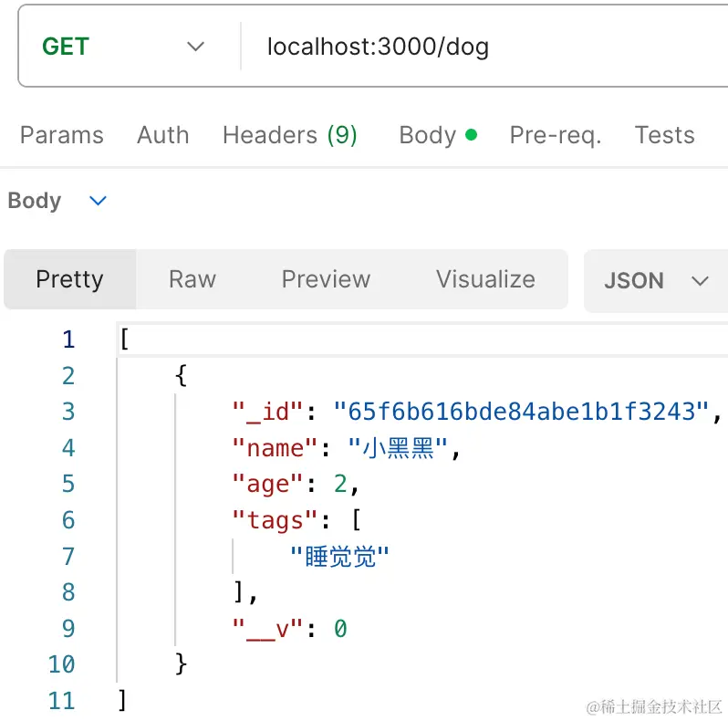The width and height of the screenshot is (728, 721).
Task: Click the "name" key on line 4
Action: [x=275, y=448]
